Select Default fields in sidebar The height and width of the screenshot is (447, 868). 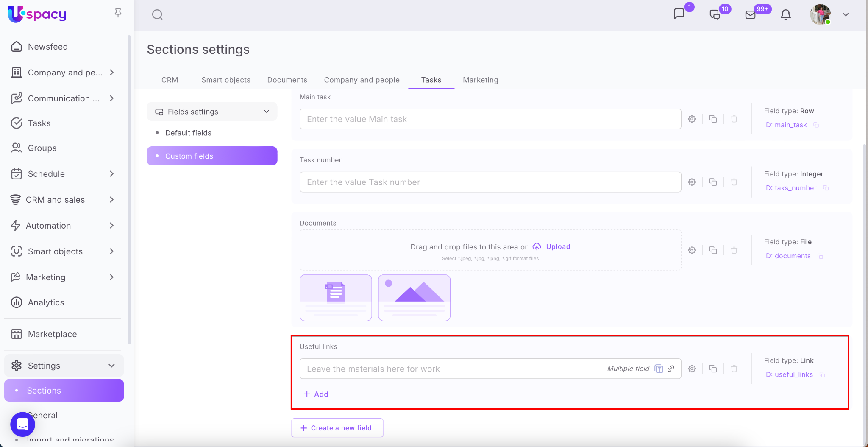(x=188, y=133)
